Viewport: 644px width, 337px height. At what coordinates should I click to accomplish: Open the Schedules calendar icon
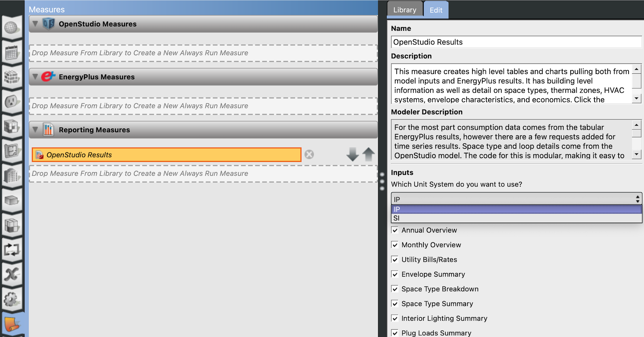pos(11,52)
